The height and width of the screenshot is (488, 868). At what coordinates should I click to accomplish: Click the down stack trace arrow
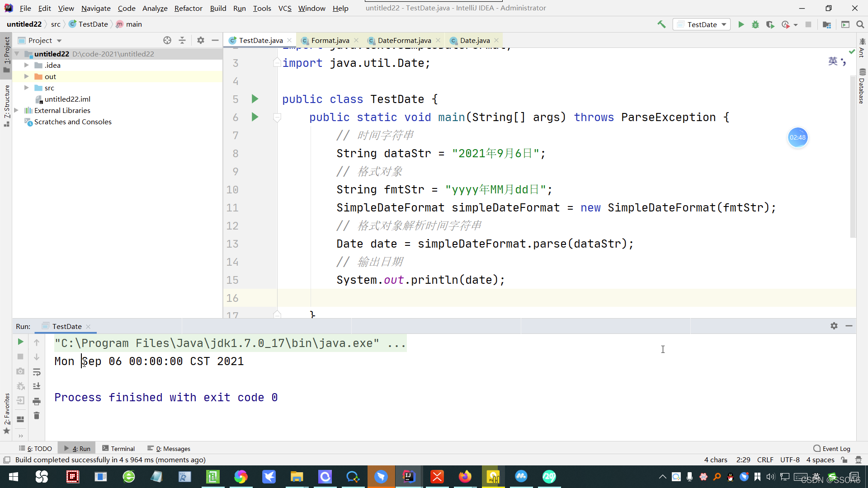(37, 357)
